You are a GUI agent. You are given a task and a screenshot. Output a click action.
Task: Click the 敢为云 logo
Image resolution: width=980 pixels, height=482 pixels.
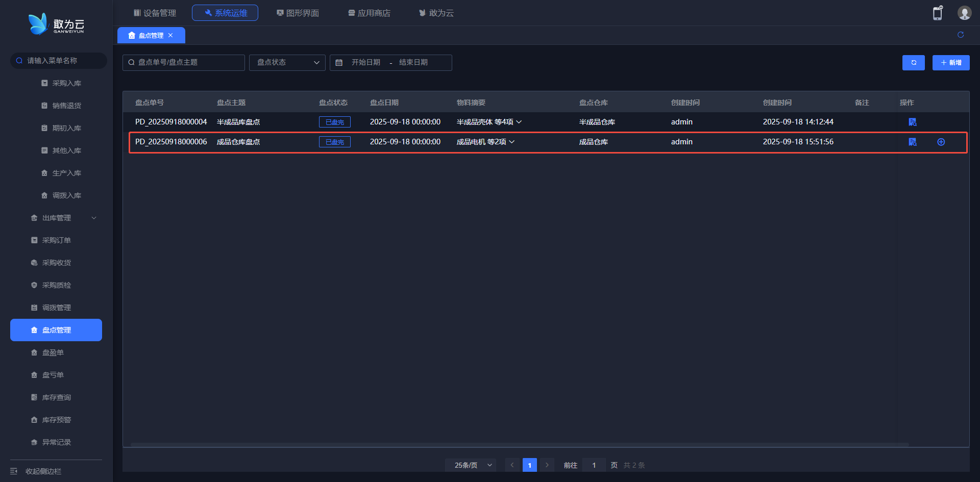pyautogui.click(x=56, y=24)
